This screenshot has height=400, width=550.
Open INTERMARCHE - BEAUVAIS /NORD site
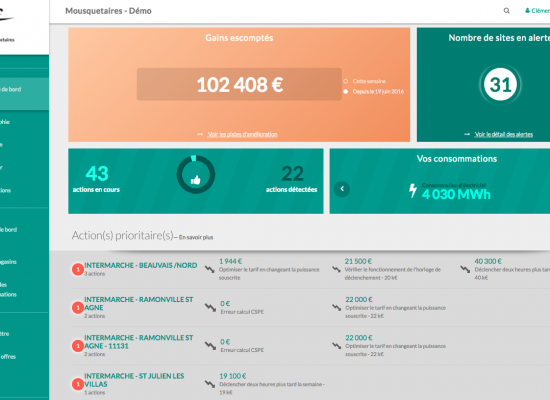(x=141, y=265)
